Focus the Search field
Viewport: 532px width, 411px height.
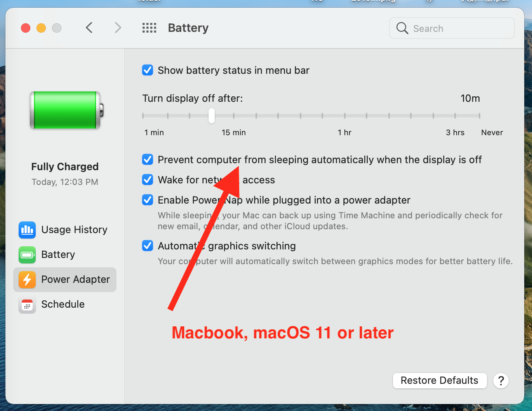click(452, 28)
